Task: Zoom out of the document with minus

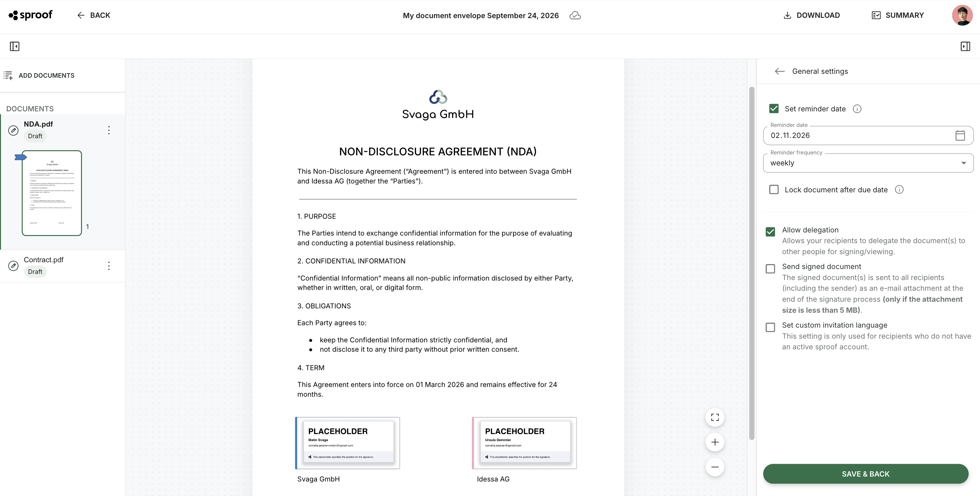Action: coord(715,467)
